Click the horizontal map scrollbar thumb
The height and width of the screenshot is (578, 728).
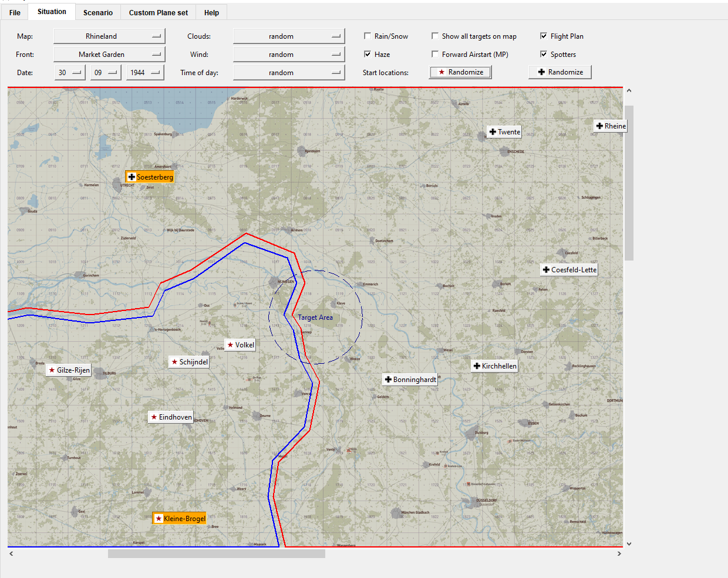216,554
